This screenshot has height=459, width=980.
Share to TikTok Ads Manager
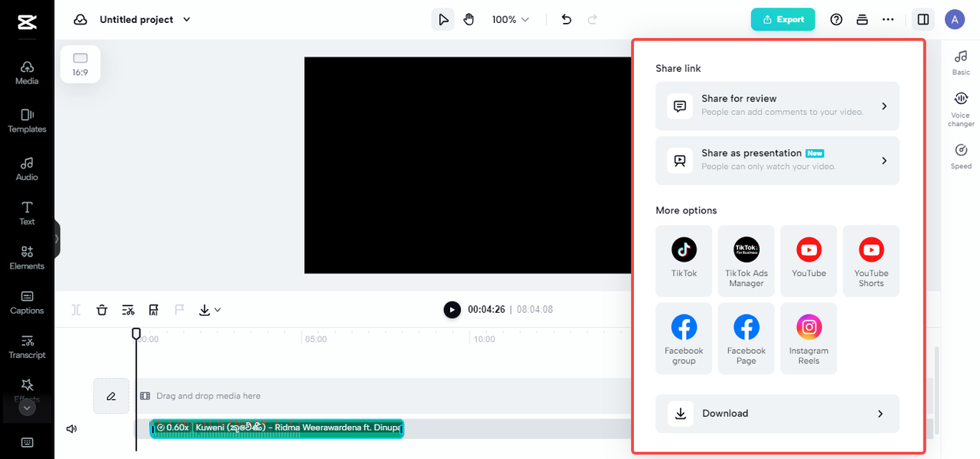(x=746, y=261)
